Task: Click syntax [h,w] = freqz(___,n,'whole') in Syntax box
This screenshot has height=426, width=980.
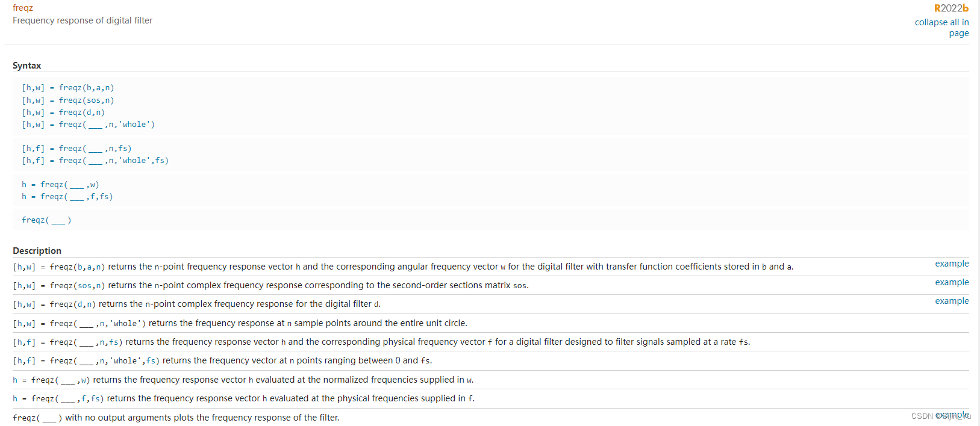Action: click(x=89, y=125)
